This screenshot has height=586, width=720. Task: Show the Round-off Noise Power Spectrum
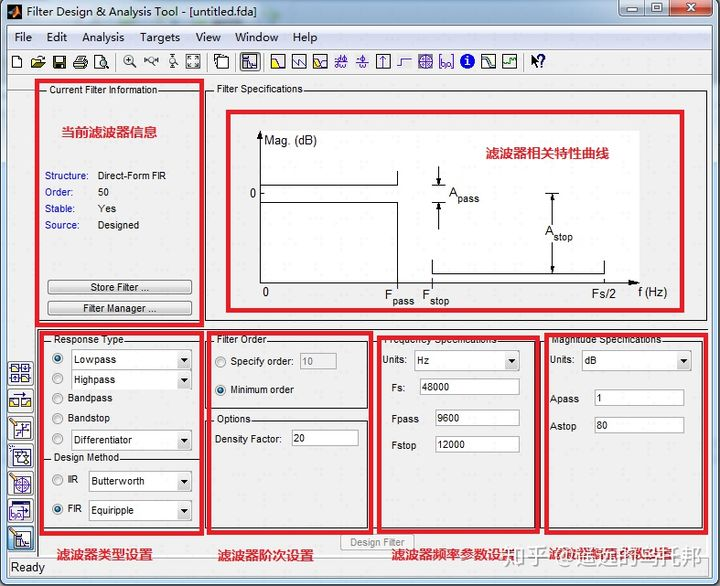click(x=509, y=62)
